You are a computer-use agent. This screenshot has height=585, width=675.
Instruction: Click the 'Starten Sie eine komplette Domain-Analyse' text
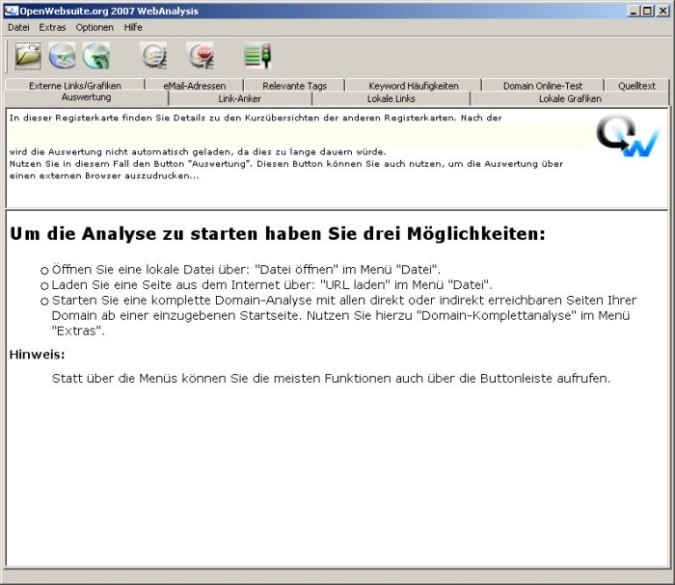[x=344, y=316]
